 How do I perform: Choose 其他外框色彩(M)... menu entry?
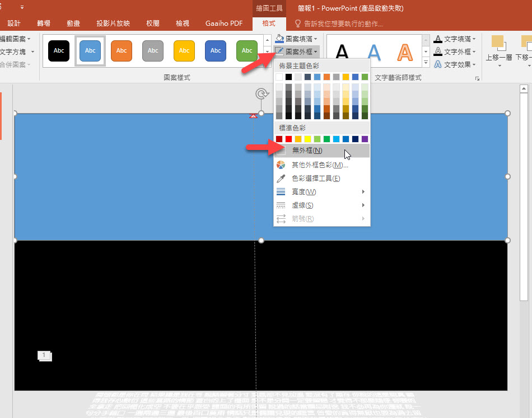pyautogui.click(x=321, y=165)
